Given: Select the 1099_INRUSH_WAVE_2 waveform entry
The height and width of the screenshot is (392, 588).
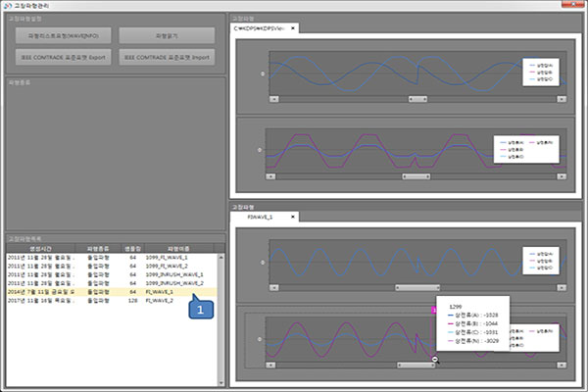Looking at the screenshot, I should (x=180, y=282).
